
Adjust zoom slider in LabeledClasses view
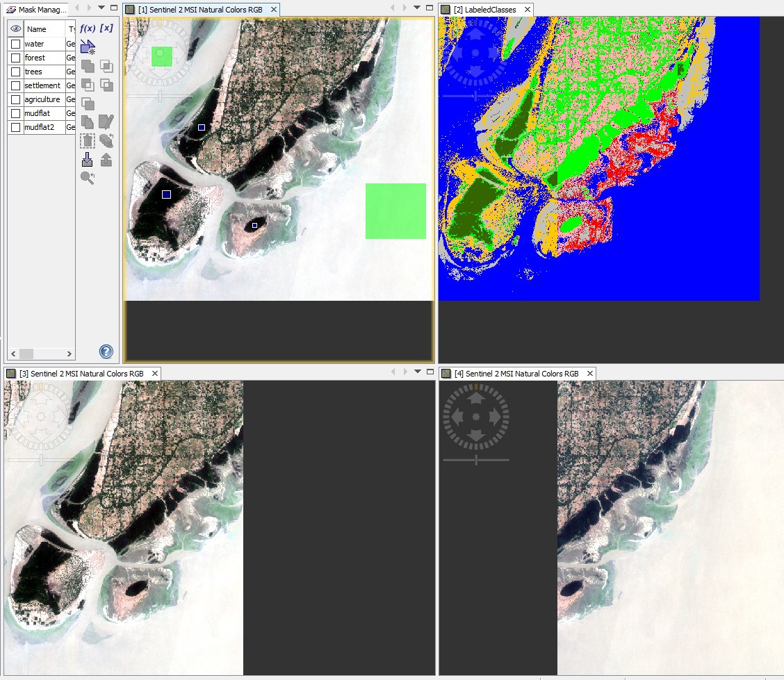475,96
